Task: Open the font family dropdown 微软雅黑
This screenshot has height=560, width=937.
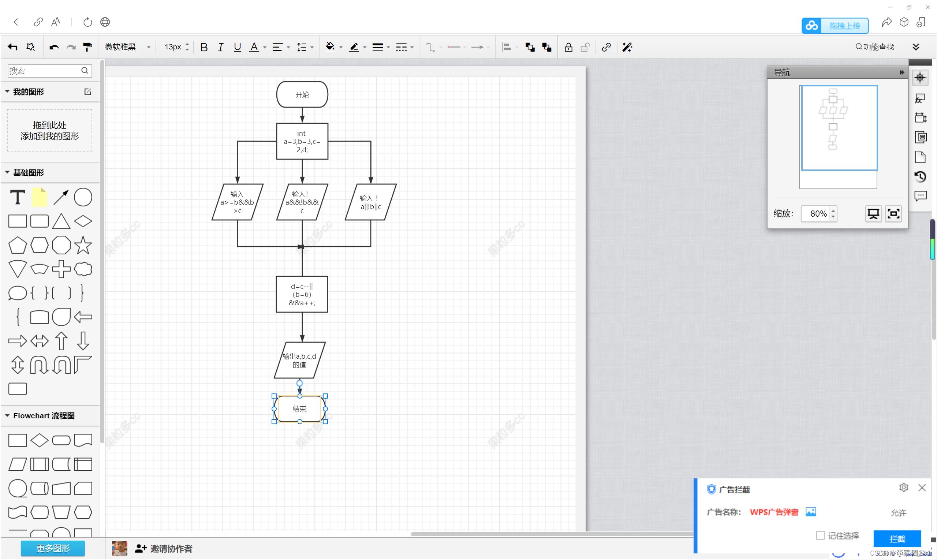Action: tap(127, 47)
